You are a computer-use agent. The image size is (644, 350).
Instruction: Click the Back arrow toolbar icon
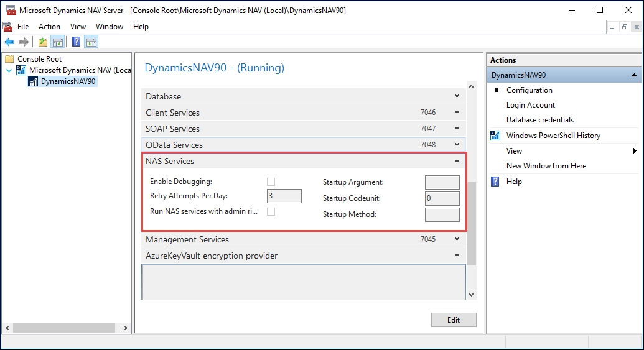coord(9,42)
